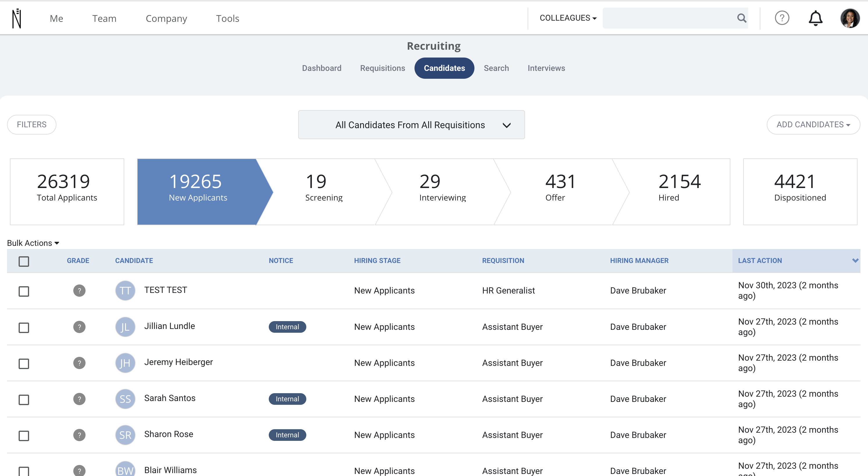The width and height of the screenshot is (868, 476).
Task: Open the Interviews tab
Action: (546, 68)
